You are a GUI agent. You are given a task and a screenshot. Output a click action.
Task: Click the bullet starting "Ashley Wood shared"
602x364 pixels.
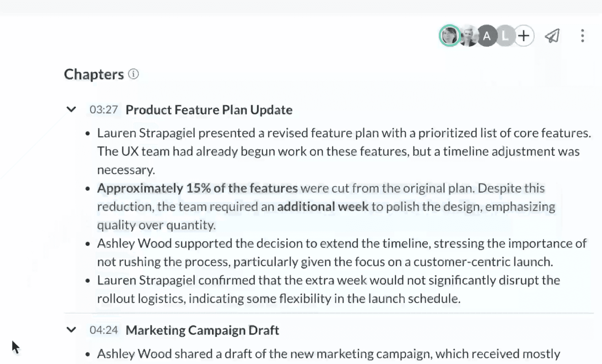328,354
